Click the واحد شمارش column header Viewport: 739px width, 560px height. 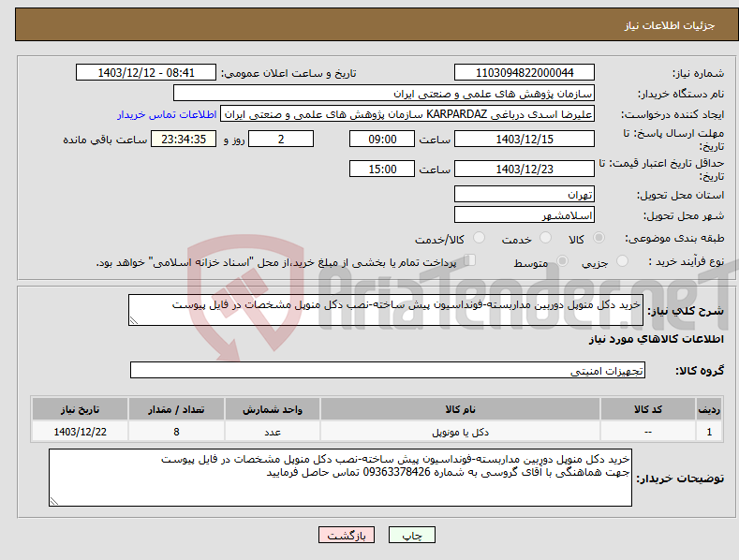[273, 409]
